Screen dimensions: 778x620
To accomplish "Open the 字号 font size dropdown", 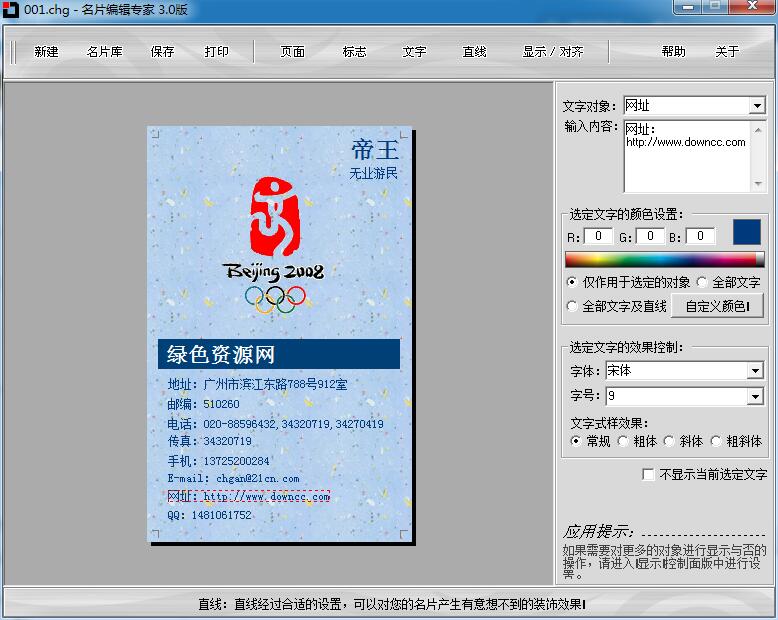I will click(x=755, y=397).
